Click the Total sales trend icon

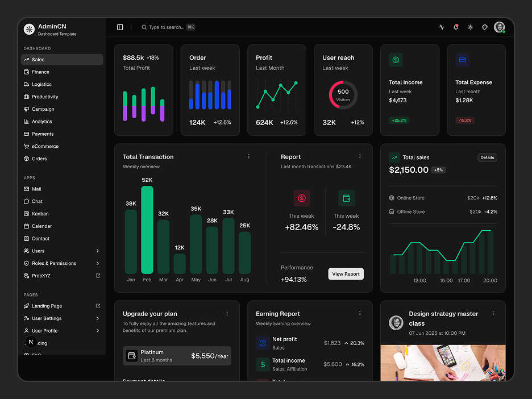click(x=394, y=157)
